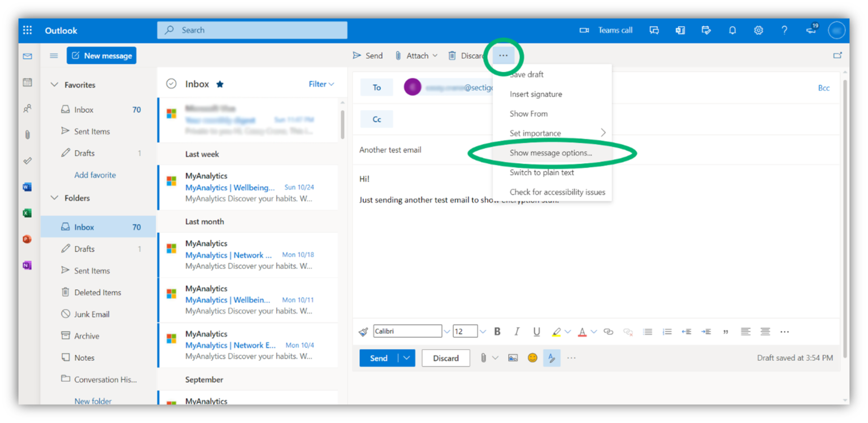
Task: Choose Show message options from the menu
Action: [551, 152]
